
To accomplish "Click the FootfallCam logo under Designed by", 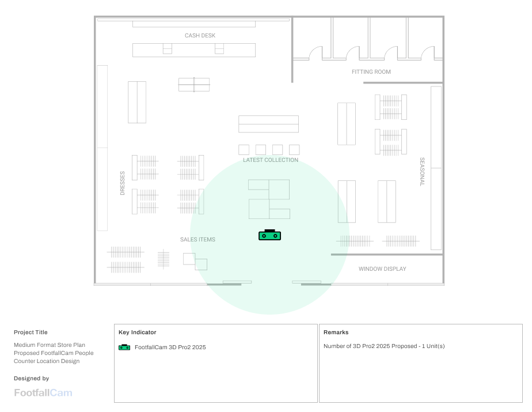I will click(x=43, y=393).
